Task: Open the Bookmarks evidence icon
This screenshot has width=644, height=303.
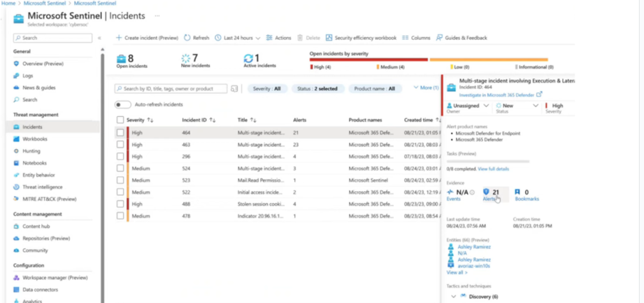Action: (x=517, y=192)
